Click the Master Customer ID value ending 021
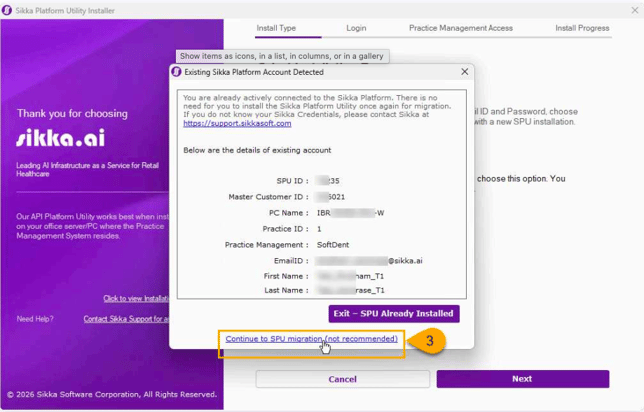644x412 pixels. [x=330, y=197]
